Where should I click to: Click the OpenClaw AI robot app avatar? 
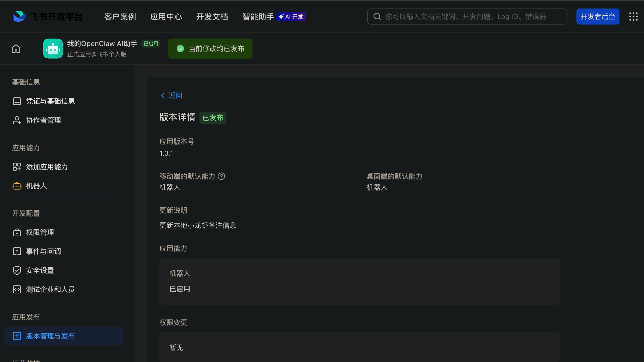pyautogui.click(x=53, y=49)
